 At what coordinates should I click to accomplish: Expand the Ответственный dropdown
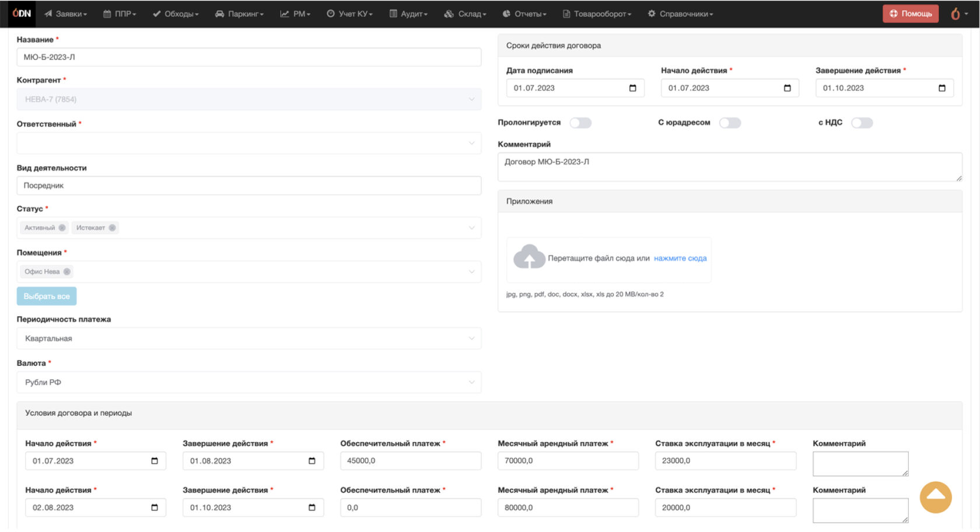tap(249, 143)
